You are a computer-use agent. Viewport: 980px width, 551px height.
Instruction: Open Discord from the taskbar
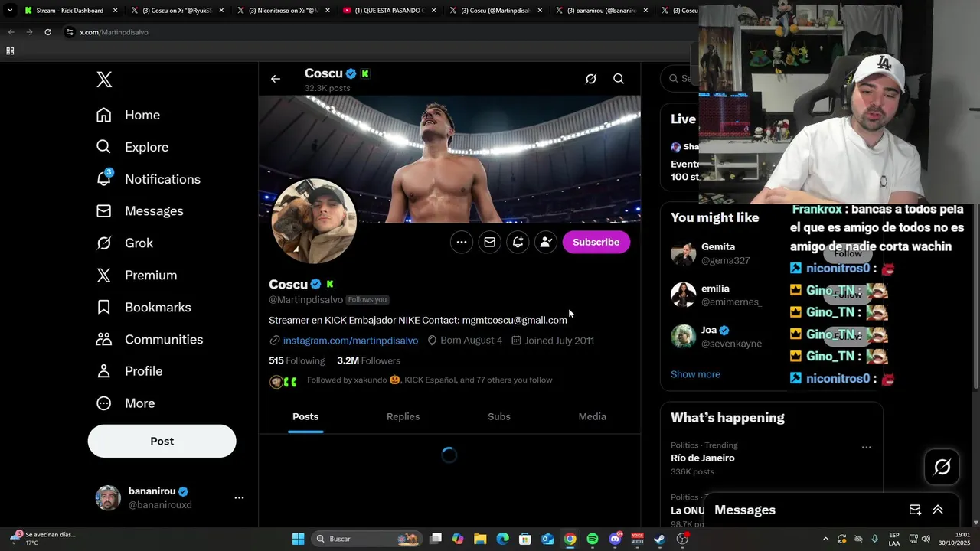(615, 539)
